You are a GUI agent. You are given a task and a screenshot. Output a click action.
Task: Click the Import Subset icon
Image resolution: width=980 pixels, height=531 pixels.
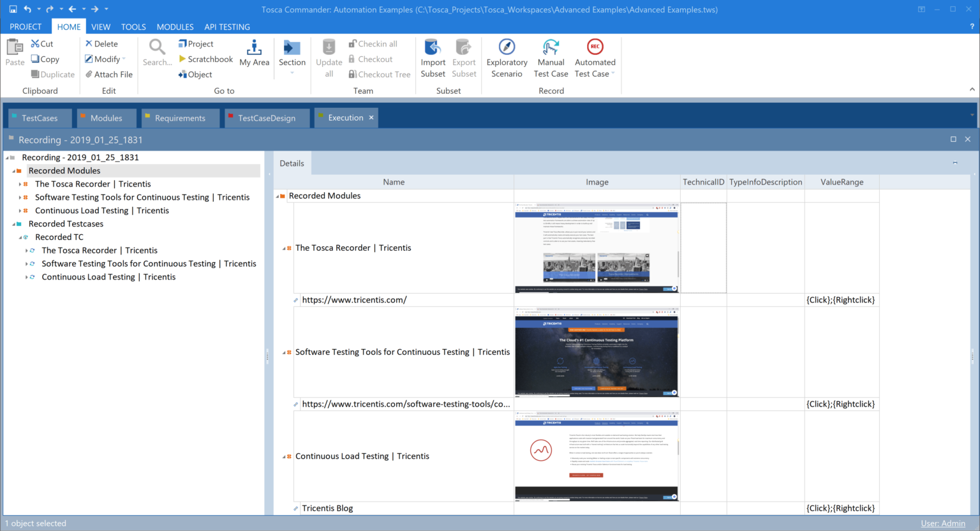(x=433, y=57)
